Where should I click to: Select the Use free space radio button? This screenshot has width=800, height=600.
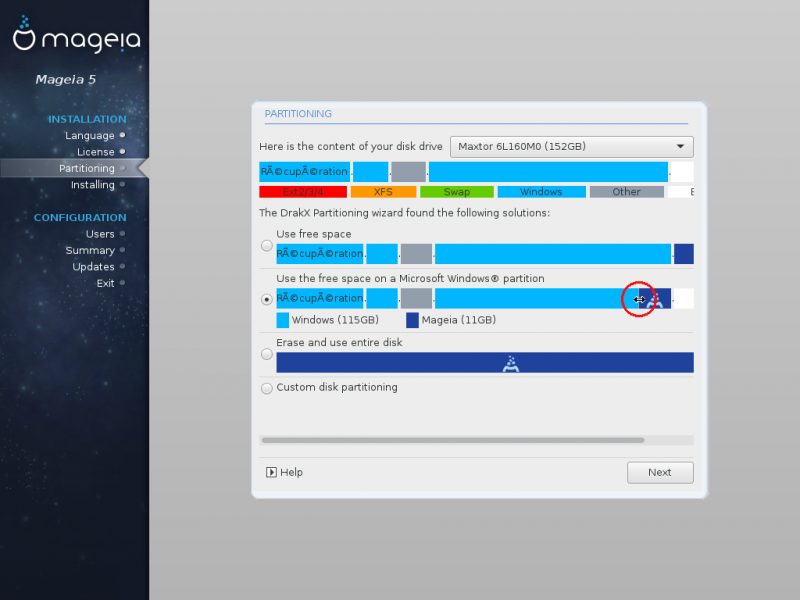(x=266, y=245)
